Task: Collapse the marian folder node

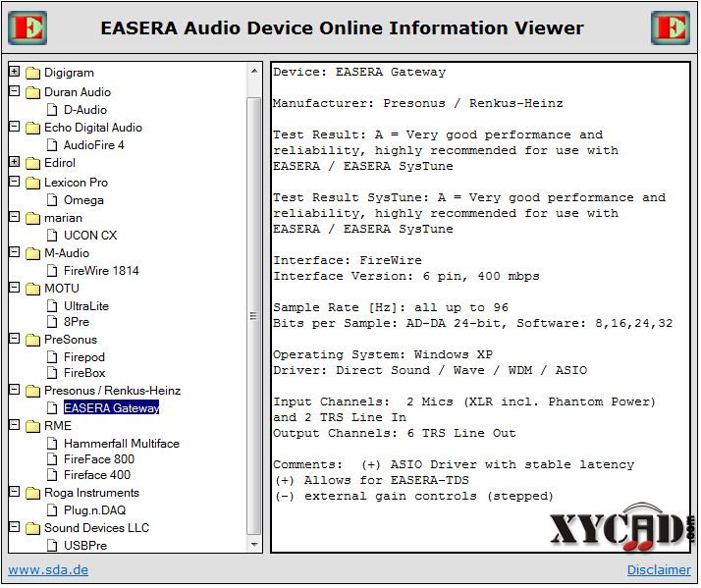Action: [15, 217]
